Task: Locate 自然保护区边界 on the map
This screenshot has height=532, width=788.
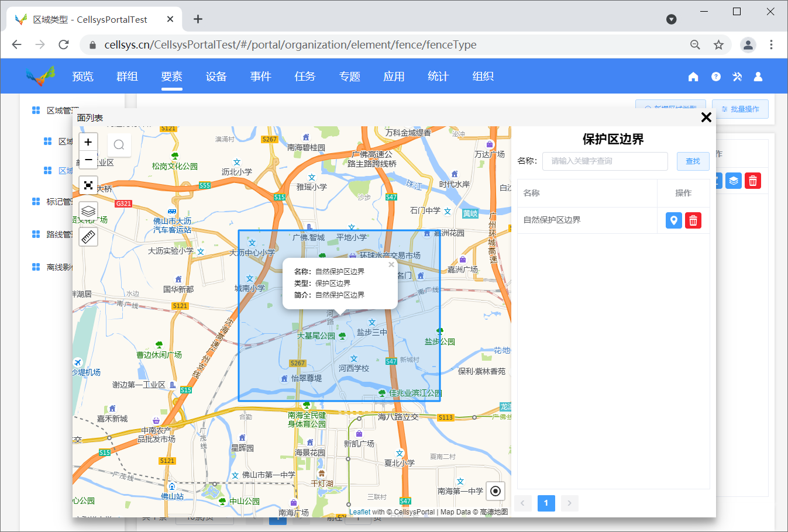Action: (674, 220)
